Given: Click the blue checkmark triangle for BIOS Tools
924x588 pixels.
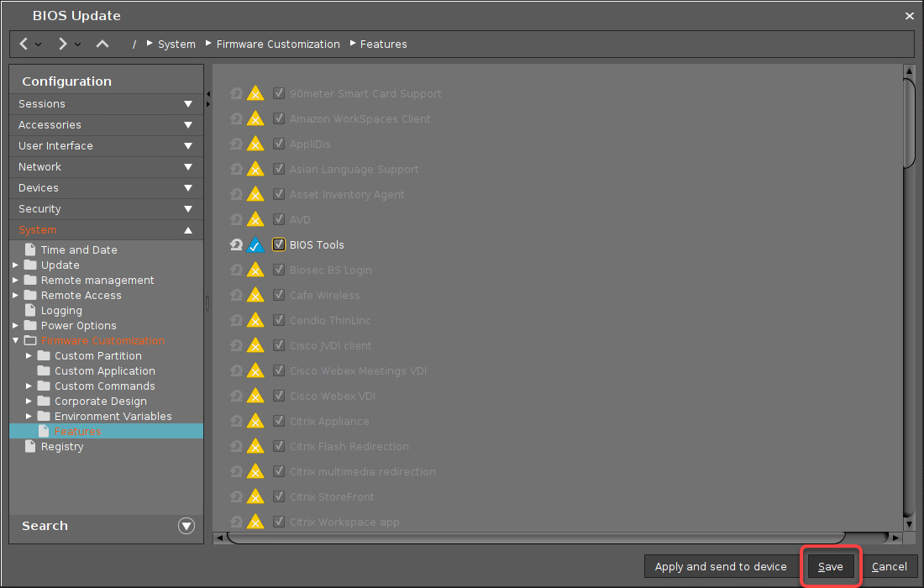Looking at the screenshot, I should pyautogui.click(x=255, y=245).
